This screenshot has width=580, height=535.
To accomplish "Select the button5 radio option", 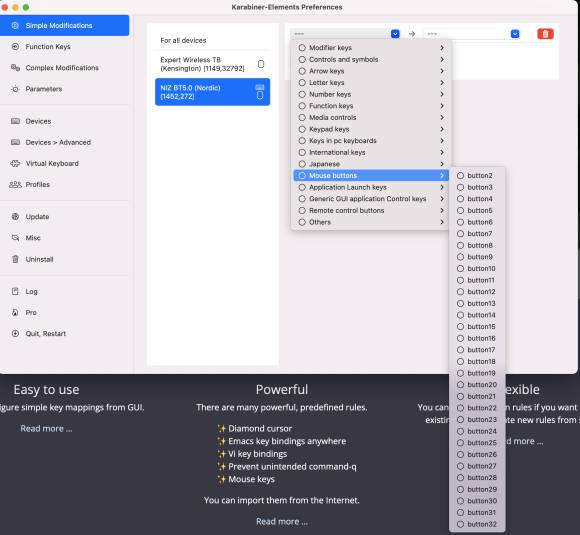I will (x=460, y=211).
